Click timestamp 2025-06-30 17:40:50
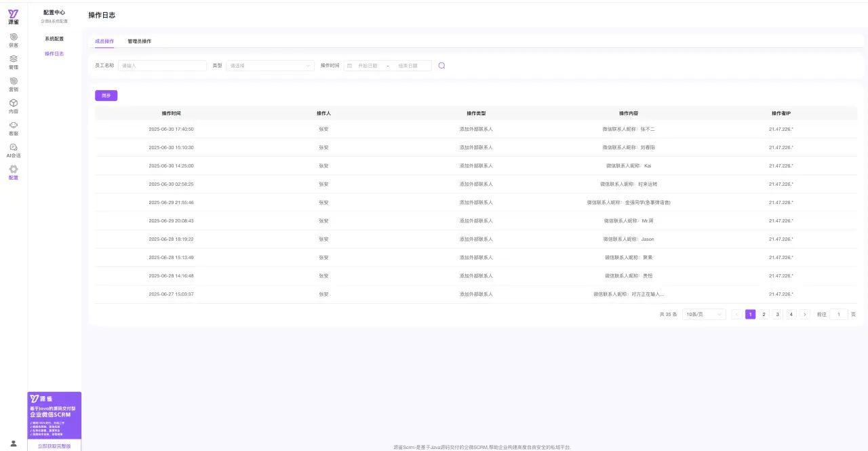The image size is (868, 451). click(172, 129)
